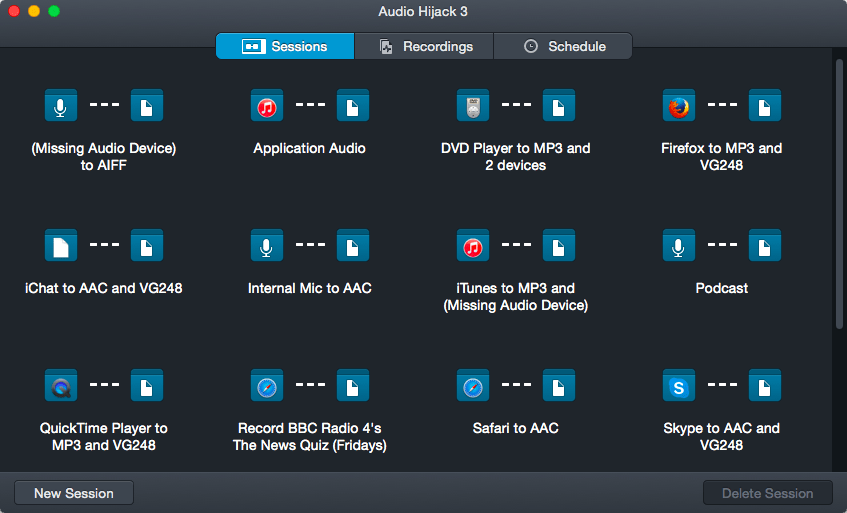Select the 'Podcast' session label

[x=722, y=288]
